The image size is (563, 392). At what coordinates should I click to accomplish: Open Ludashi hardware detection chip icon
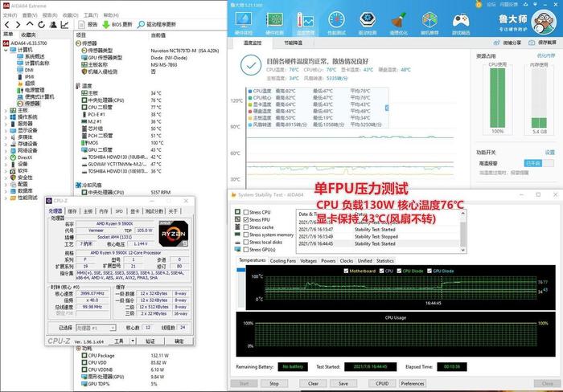[274, 20]
